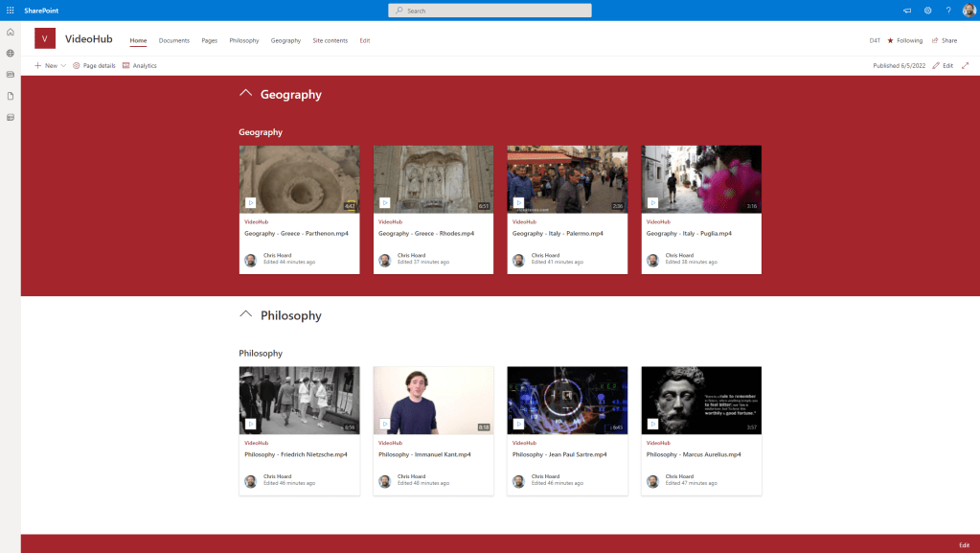
Task: Open the Home icon in left rail
Action: [11, 32]
